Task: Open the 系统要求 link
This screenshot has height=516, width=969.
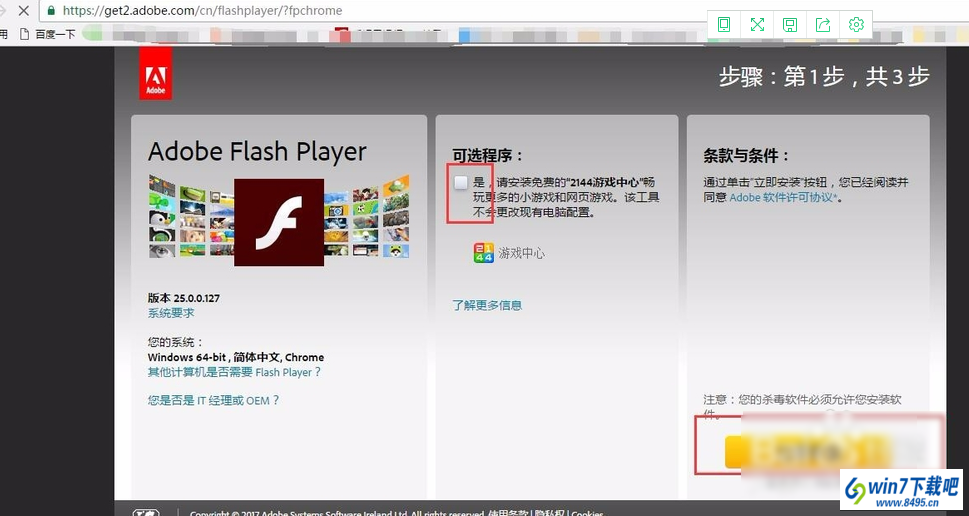Action: (x=171, y=313)
